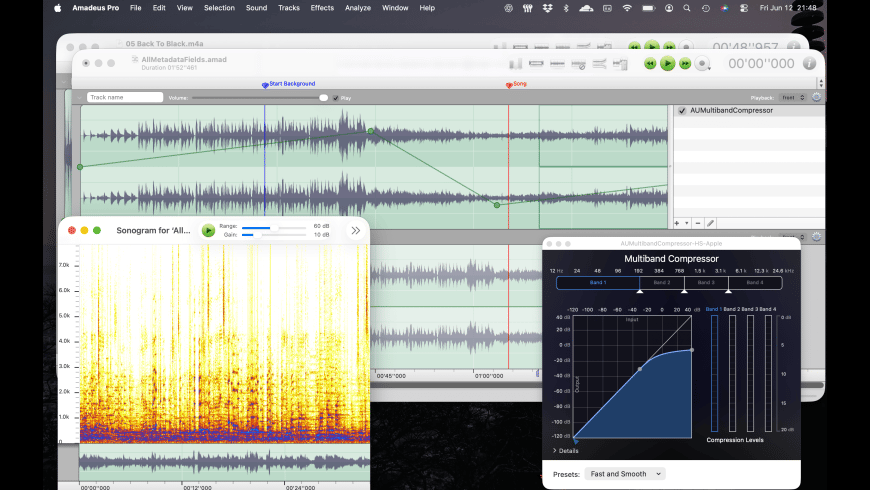The height and width of the screenshot is (490, 870).
Task: Open second track settings gear
Action: click(816, 237)
